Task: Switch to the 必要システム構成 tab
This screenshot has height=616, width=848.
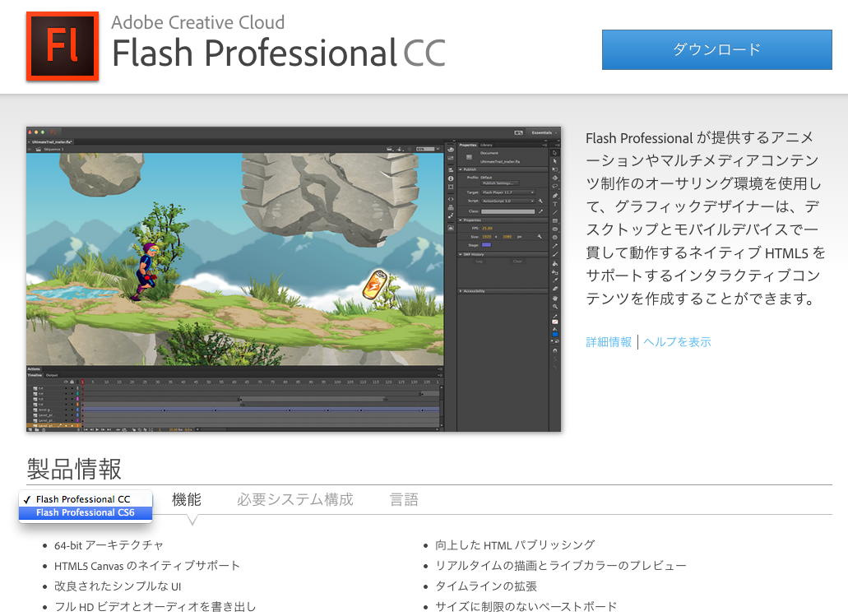Action: click(294, 499)
